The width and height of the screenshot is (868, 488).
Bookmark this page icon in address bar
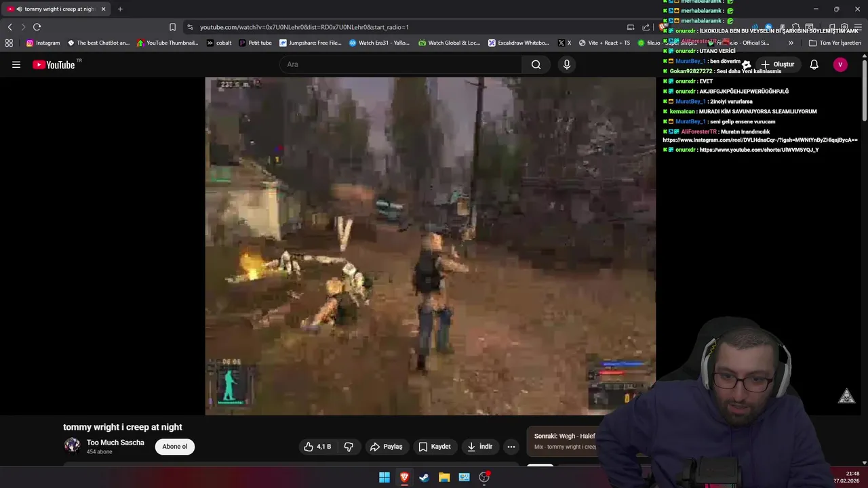pos(172,27)
